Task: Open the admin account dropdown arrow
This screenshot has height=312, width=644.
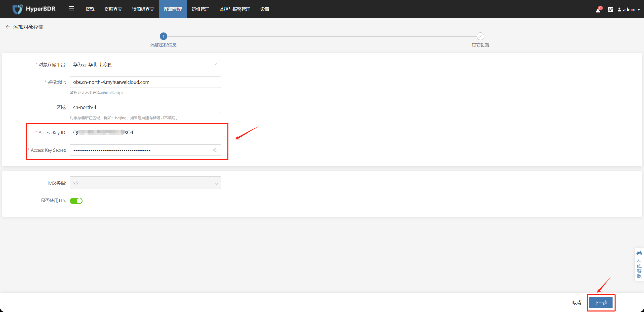Action: (x=639, y=10)
